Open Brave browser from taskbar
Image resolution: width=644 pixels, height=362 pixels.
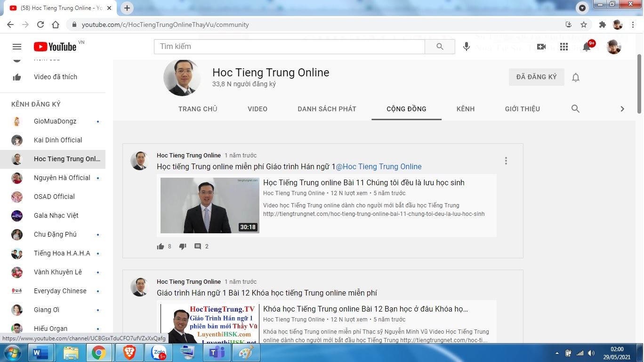coord(129,353)
